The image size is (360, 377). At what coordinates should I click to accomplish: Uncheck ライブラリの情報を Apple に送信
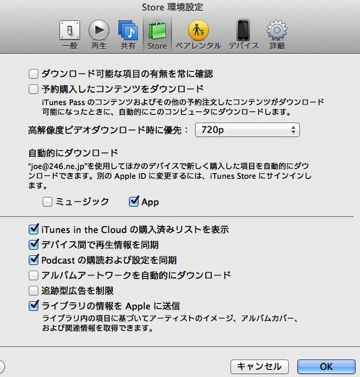pos(34,306)
